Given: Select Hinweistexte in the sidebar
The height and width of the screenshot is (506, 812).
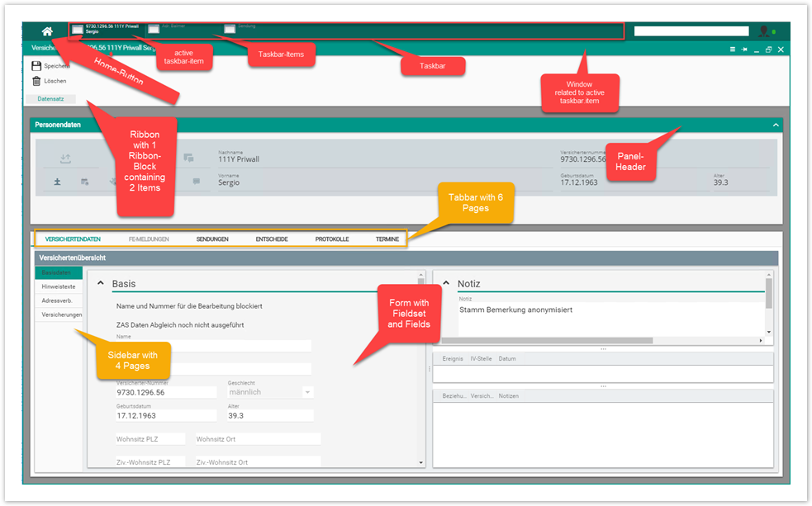Looking at the screenshot, I should [x=59, y=286].
